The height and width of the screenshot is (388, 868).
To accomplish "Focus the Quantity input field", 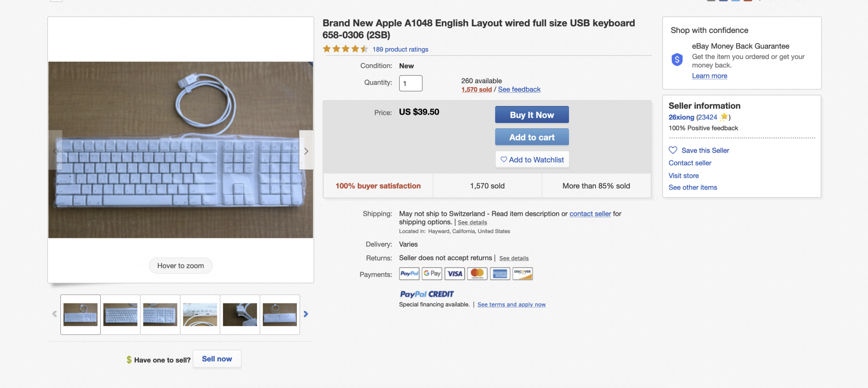I will click(x=411, y=83).
